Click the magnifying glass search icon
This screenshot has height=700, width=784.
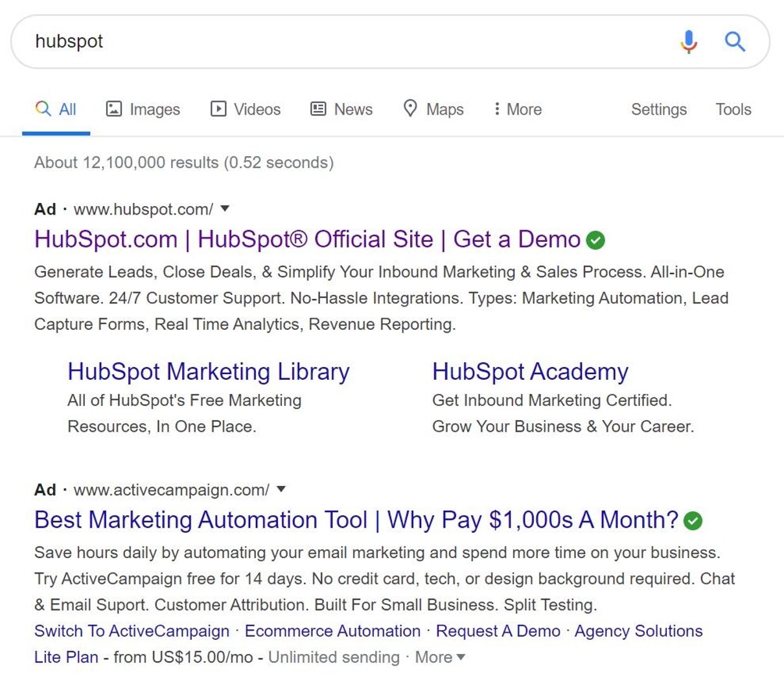tap(735, 41)
